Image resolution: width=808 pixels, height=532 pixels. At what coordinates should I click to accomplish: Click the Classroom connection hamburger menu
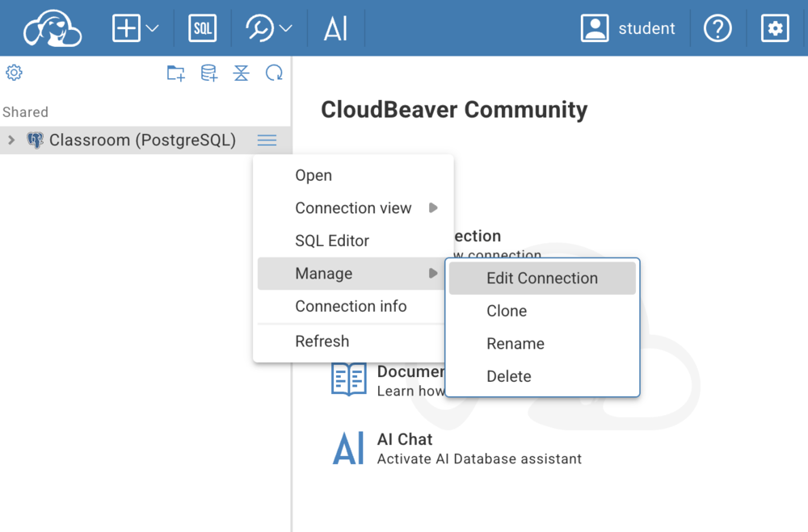coord(267,140)
